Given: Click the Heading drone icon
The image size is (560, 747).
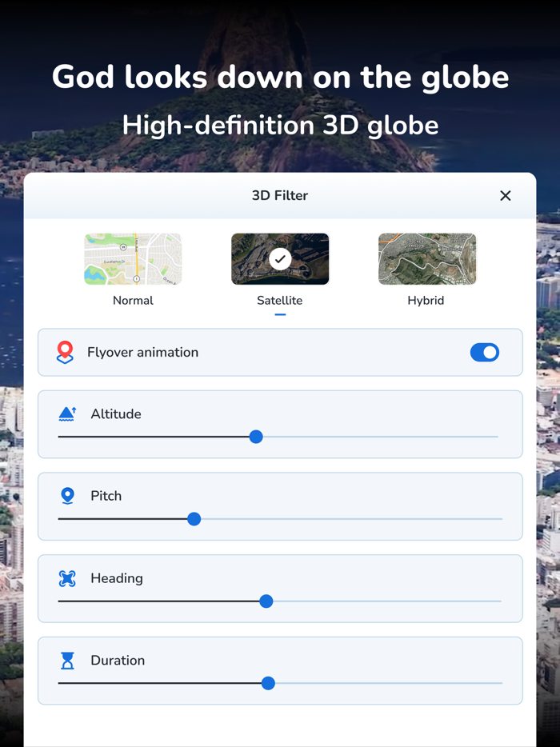Looking at the screenshot, I should [x=67, y=578].
